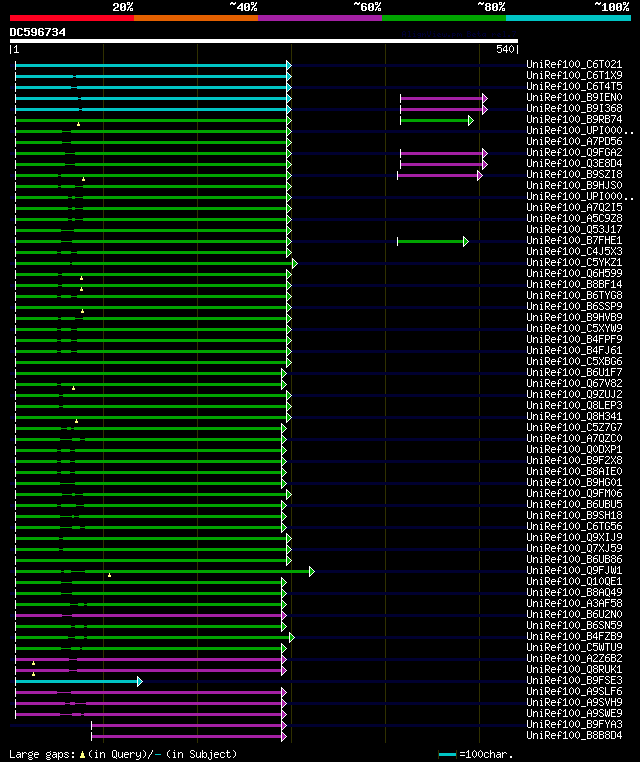Select the UniRef100_A7PD56 entry
The height and width of the screenshot is (762, 640).
pos(574,141)
